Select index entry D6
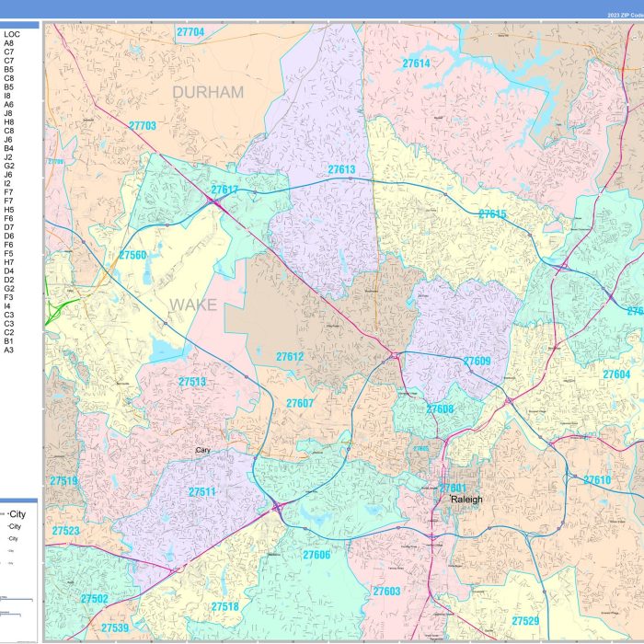This screenshot has height=644, width=644. pyautogui.click(x=9, y=236)
